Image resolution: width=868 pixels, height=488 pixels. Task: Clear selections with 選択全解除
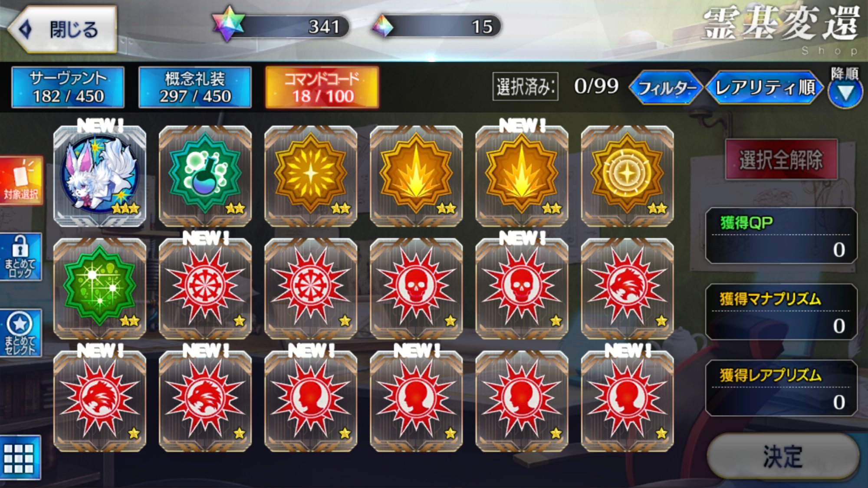(781, 159)
